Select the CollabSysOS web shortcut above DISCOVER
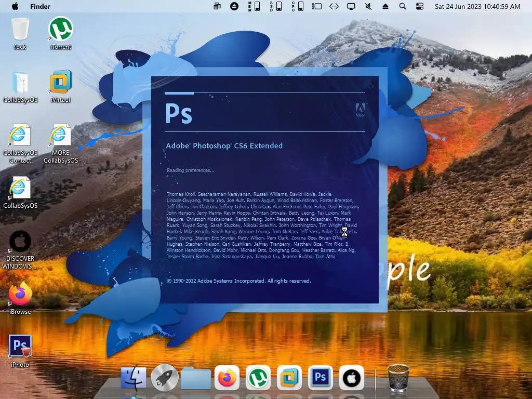 (x=20, y=192)
